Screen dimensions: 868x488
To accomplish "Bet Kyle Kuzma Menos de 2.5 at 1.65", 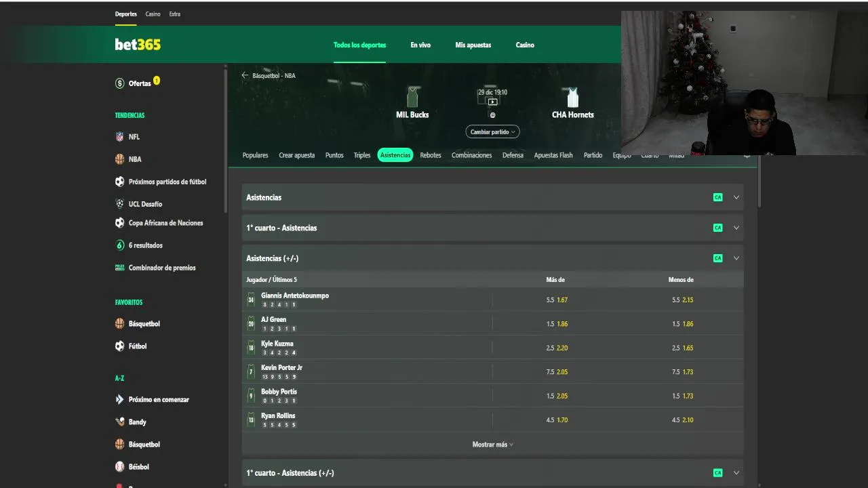I will click(x=682, y=348).
